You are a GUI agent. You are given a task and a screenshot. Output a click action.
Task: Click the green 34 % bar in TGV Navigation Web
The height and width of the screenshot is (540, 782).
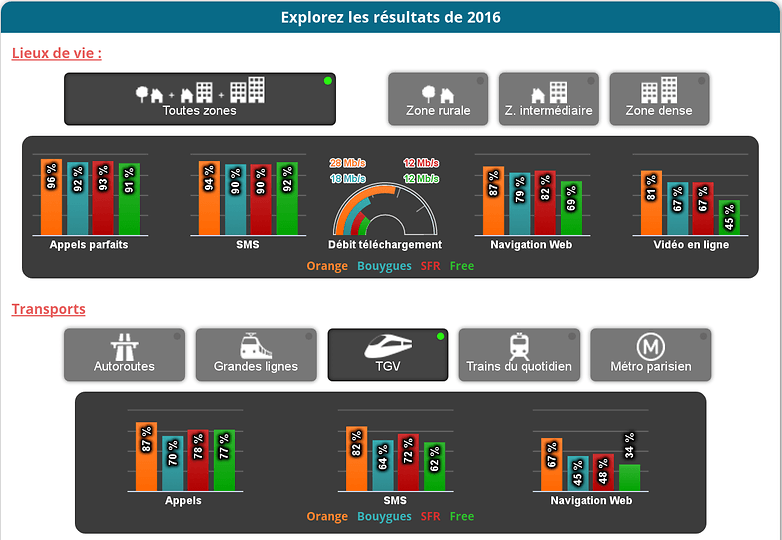tap(629, 478)
